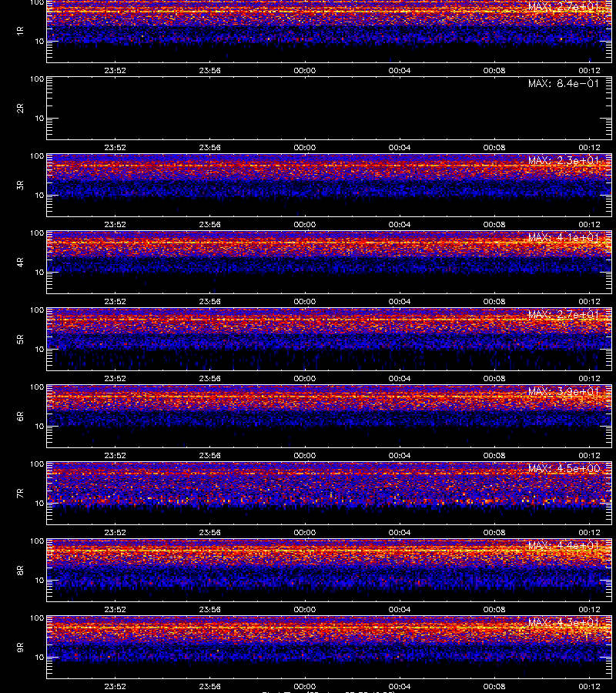Select the MAX: 4.4e+01 readout

pos(564,546)
